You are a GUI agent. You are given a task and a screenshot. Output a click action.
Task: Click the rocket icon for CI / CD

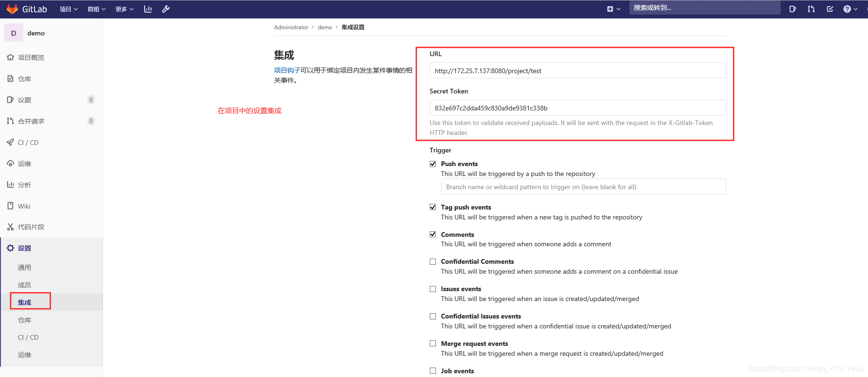10,142
